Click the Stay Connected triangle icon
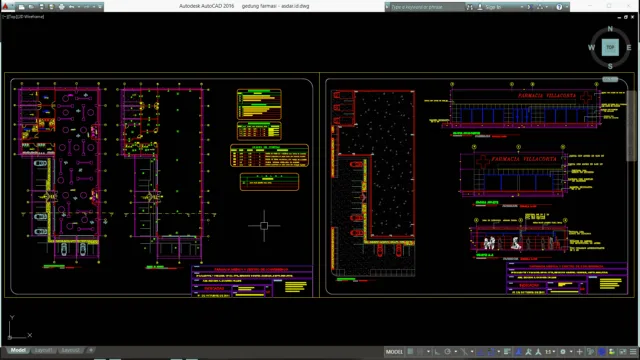Image resolution: width=640 pixels, height=360 pixels. (x=540, y=7)
